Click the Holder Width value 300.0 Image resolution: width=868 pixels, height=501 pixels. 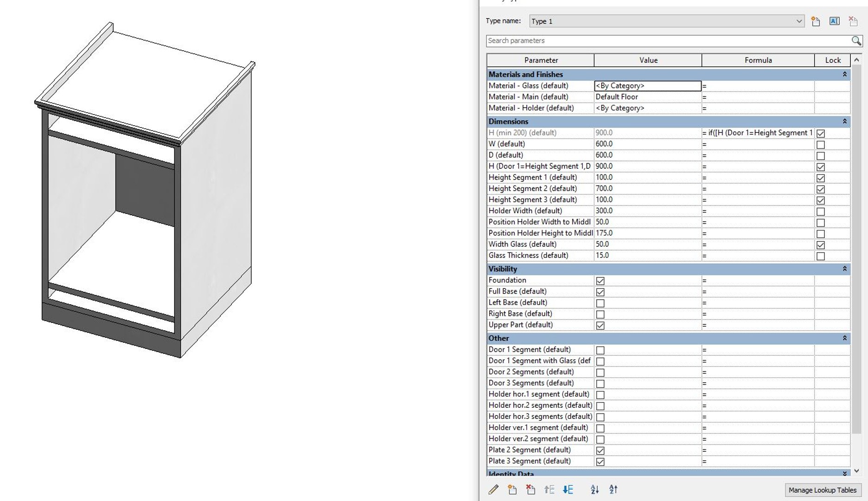coord(648,211)
